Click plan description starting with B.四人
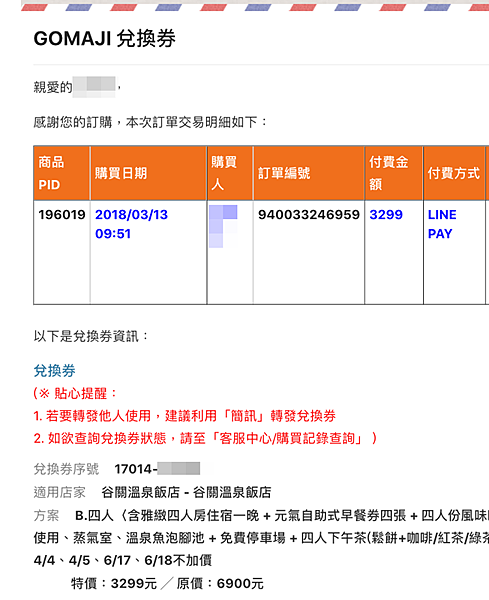Viewport: 489px width, 600px height. tap(282, 515)
